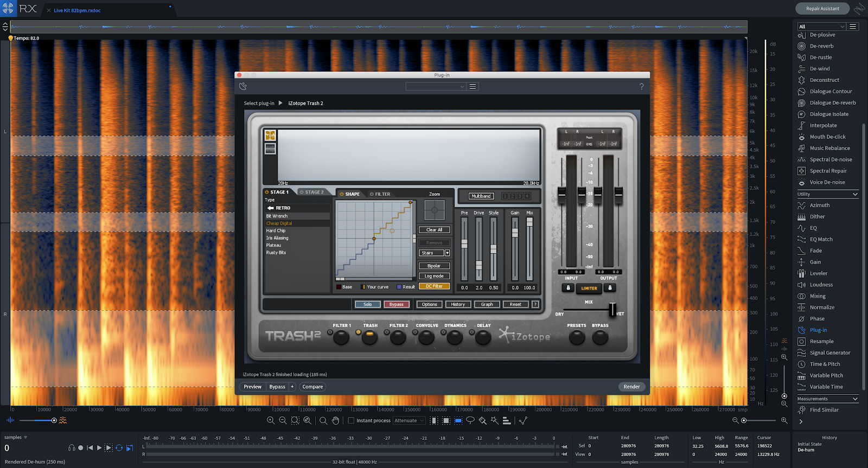
Task: Toggle the Dynamics module power
Action: tap(443, 332)
